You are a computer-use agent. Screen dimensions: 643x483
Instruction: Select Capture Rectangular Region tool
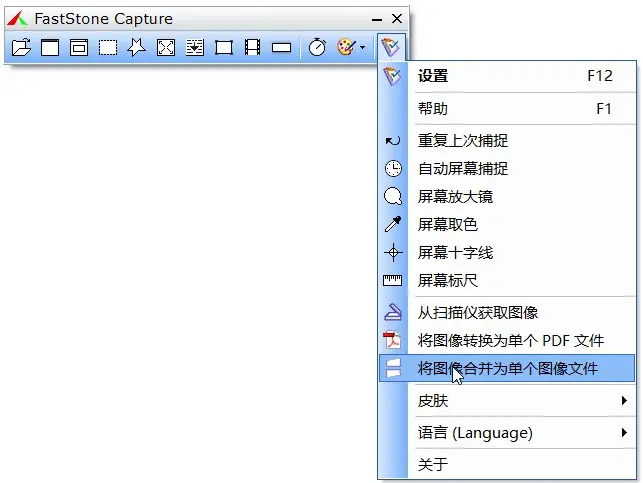click(108, 48)
